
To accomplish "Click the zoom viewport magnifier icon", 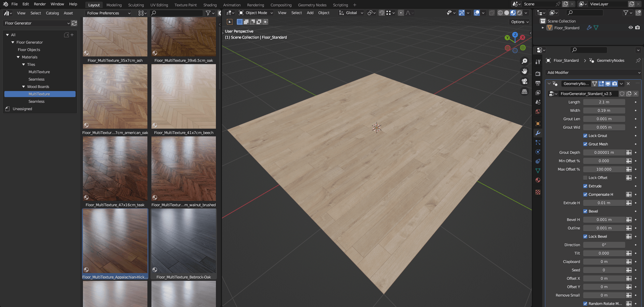I will pos(524,61).
